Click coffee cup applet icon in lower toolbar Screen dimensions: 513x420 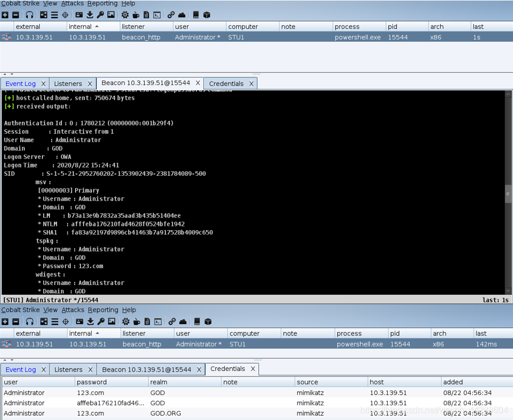pyautogui.click(x=137, y=322)
